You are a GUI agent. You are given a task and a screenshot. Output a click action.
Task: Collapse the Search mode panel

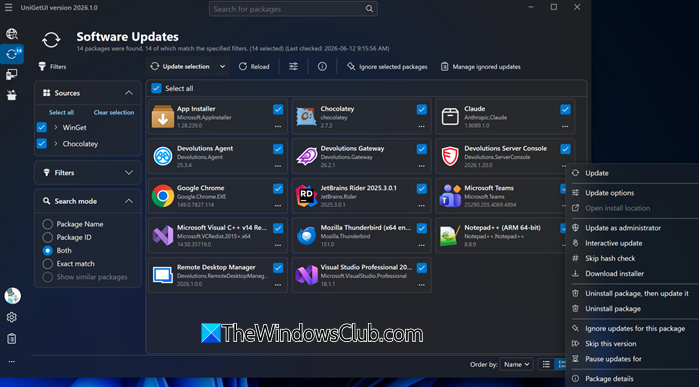[129, 201]
